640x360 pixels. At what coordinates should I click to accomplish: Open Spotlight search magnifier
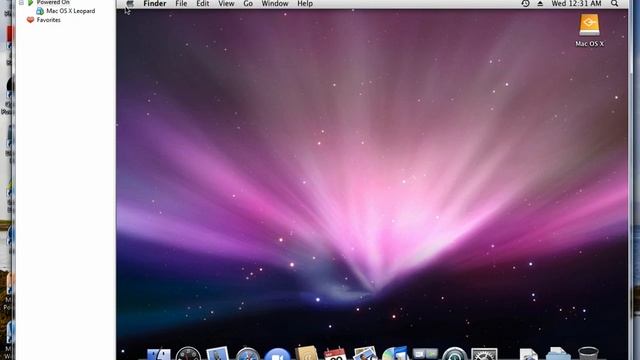[614, 4]
